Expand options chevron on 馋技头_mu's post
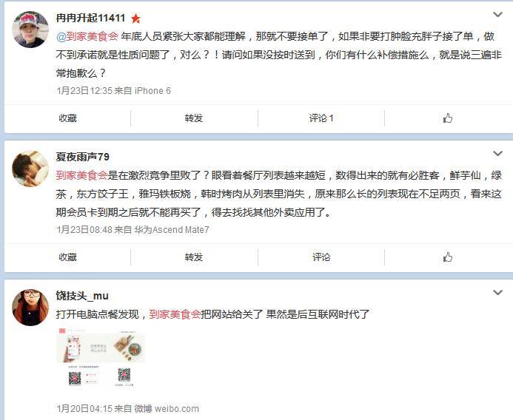The width and height of the screenshot is (513, 420). [x=497, y=293]
